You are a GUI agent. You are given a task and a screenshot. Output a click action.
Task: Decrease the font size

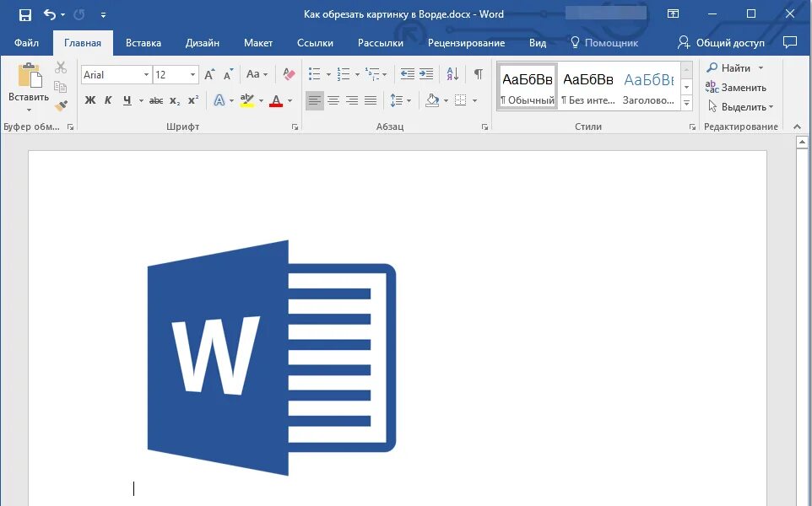tap(228, 75)
